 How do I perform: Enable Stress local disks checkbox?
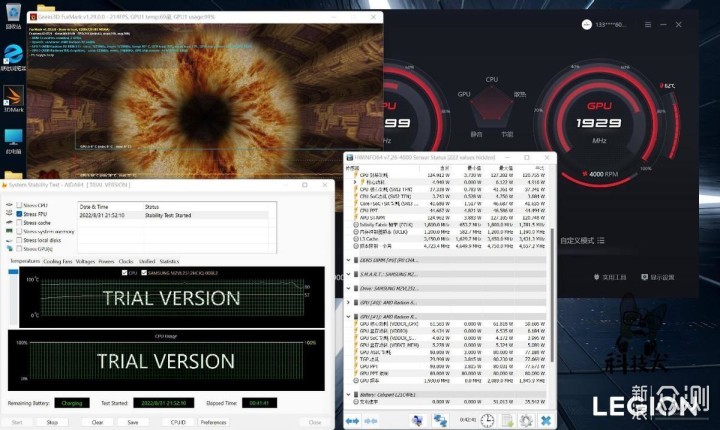19,240
